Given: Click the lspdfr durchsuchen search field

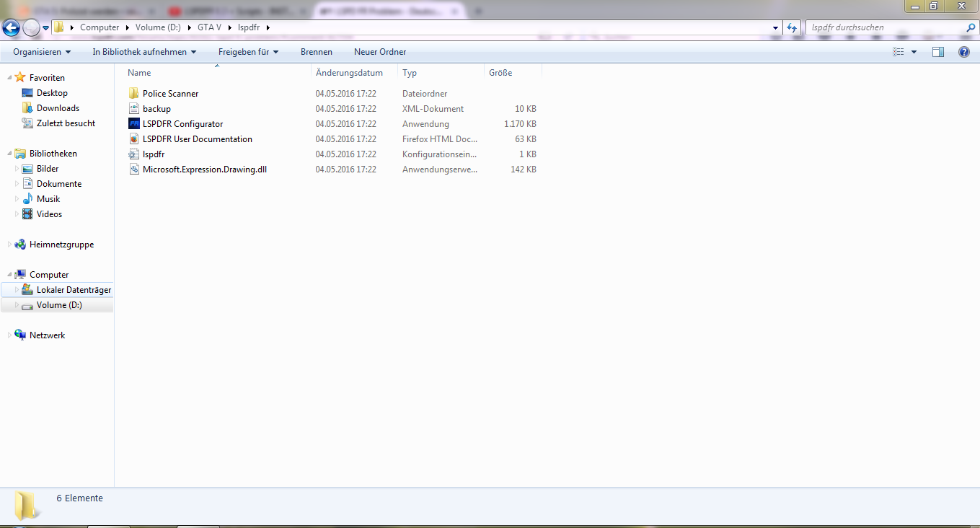Looking at the screenshot, I should click(886, 27).
